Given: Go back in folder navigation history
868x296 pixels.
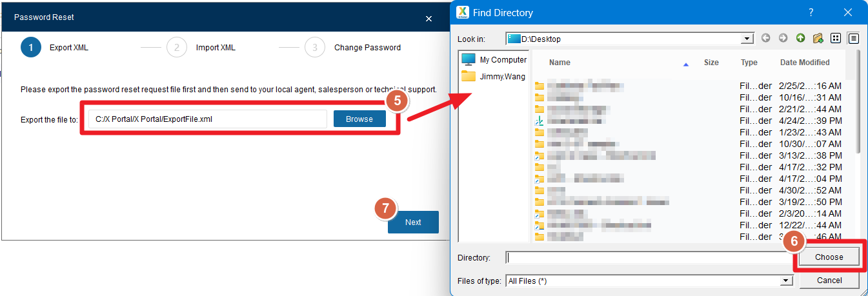Looking at the screenshot, I should pyautogui.click(x=766, y=39).
